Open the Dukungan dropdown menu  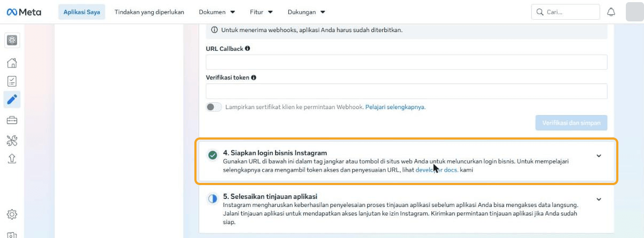pyautogui.click(x=307, y=12)
